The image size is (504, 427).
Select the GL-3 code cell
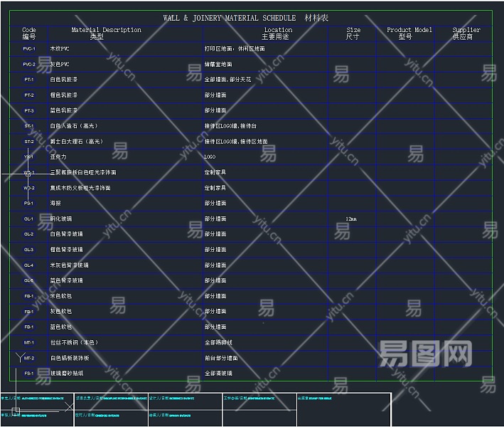coord(29,250)
